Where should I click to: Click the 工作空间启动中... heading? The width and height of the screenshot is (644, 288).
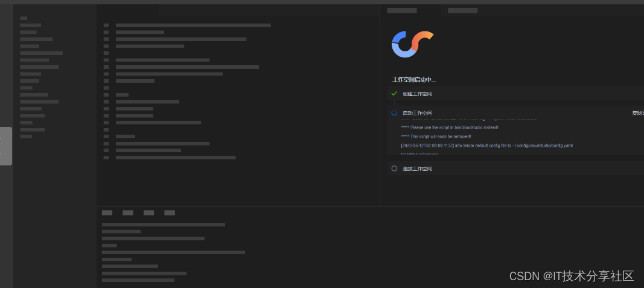click(x=414, y=80)
